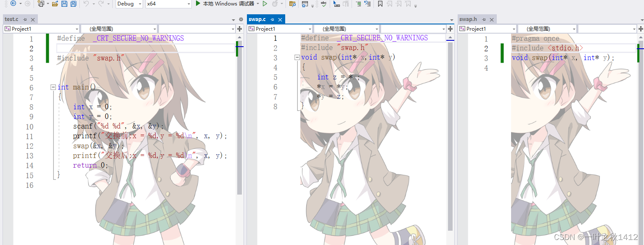644x245 pixels.
Task: Open the debugger target dropdown arrow
Action: coord(257,3)
